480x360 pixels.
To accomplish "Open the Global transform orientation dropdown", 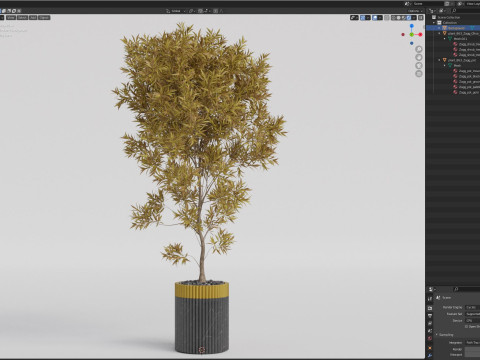I will (176, 11).
